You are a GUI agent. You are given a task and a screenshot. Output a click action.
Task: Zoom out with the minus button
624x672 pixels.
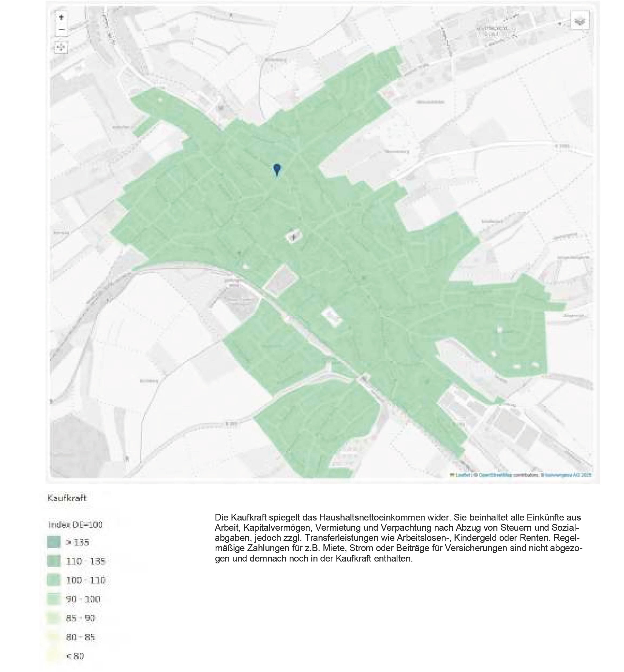pyautogui.click(x=61, y=30)
